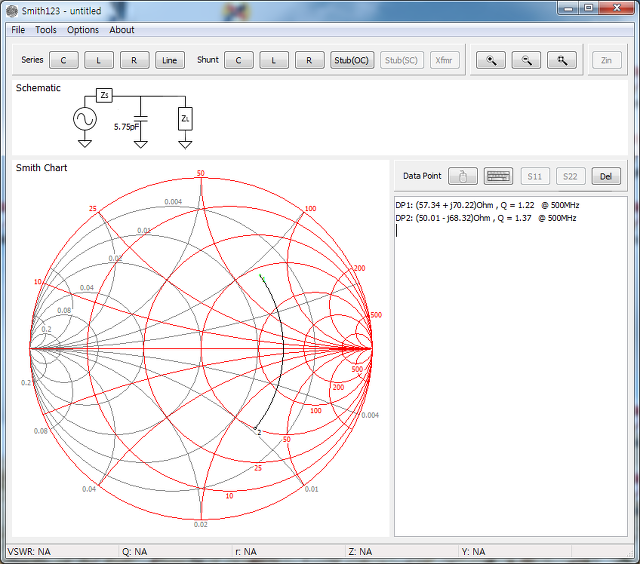Add a shunt capacitor with Shunt C
640x564 pixels.
click(239, 60)
